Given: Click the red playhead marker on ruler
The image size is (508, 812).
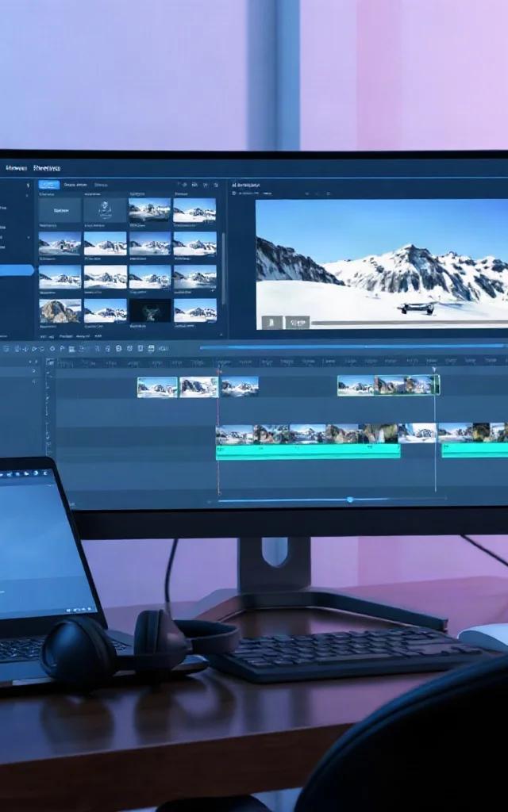Looking at the screenshot, I should (219, 371).
